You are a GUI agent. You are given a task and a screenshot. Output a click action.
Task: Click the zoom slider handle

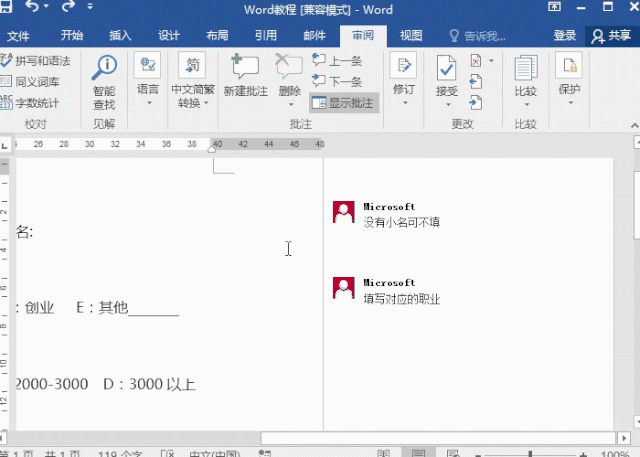[x=530, y=454]
